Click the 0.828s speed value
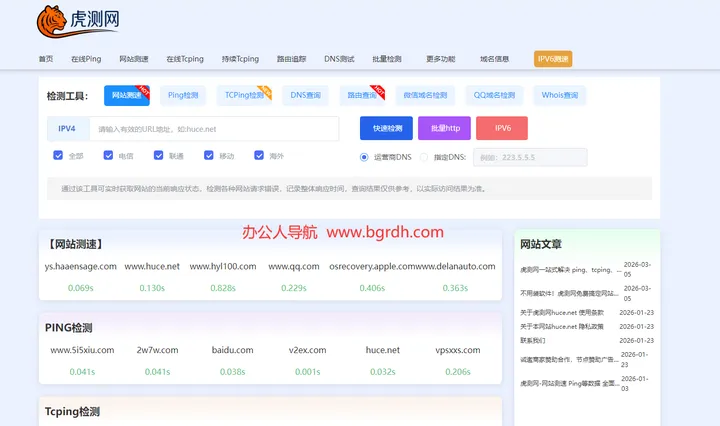Image resolution: width=720 pixels, height=426 pixels. (223, 288)
